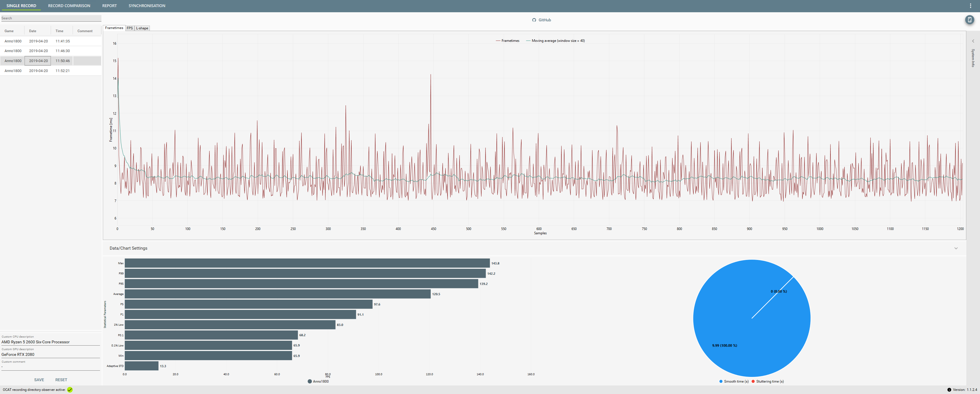Click the Version: 1.1.2.4 status text
980x394 pixels.
coord(965,390)
